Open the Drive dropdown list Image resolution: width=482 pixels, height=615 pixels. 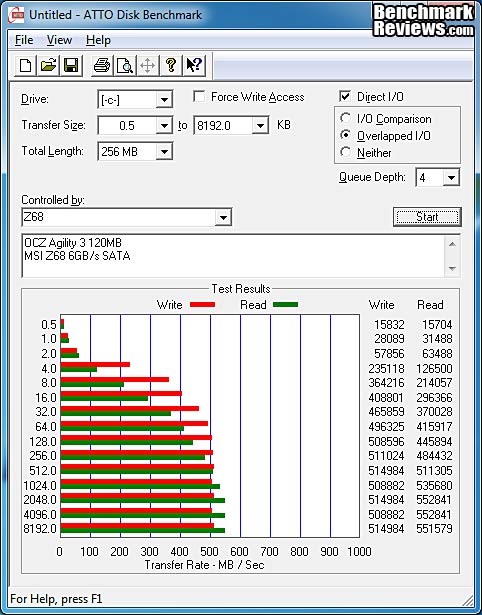(x=164, y=100)
